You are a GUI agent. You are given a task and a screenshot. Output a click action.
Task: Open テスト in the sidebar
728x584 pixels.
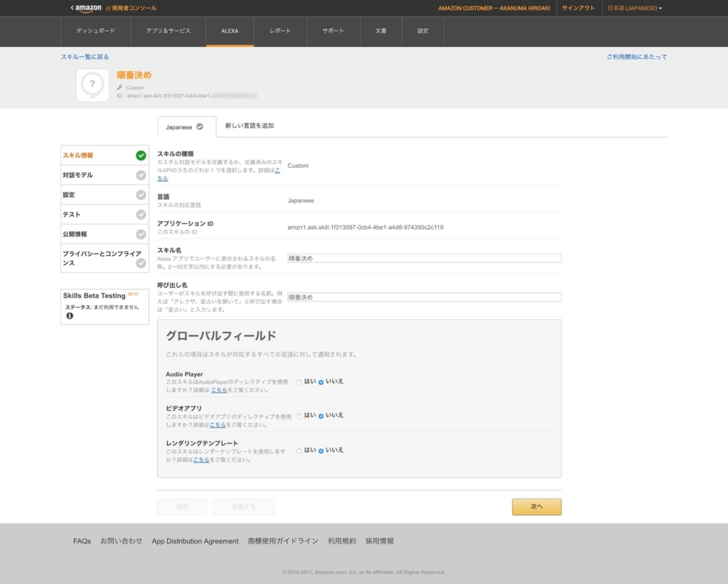(105, 215)
